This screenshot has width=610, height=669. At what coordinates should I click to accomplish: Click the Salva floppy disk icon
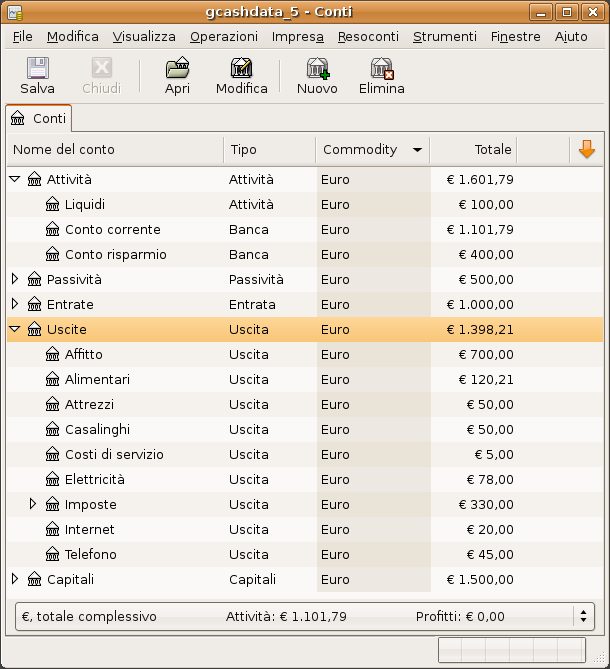pos(38,68)
